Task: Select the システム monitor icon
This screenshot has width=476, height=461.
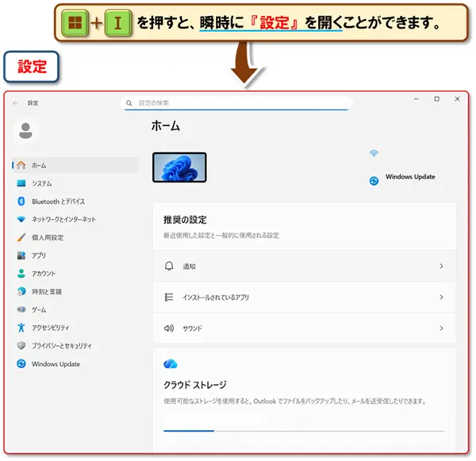Action: 21,183
